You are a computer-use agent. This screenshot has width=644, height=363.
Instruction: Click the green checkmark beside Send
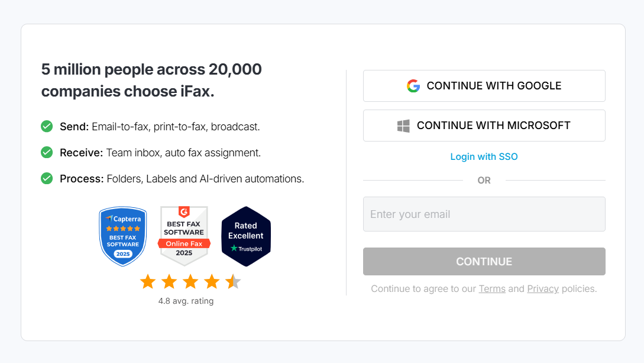point(47,126)
